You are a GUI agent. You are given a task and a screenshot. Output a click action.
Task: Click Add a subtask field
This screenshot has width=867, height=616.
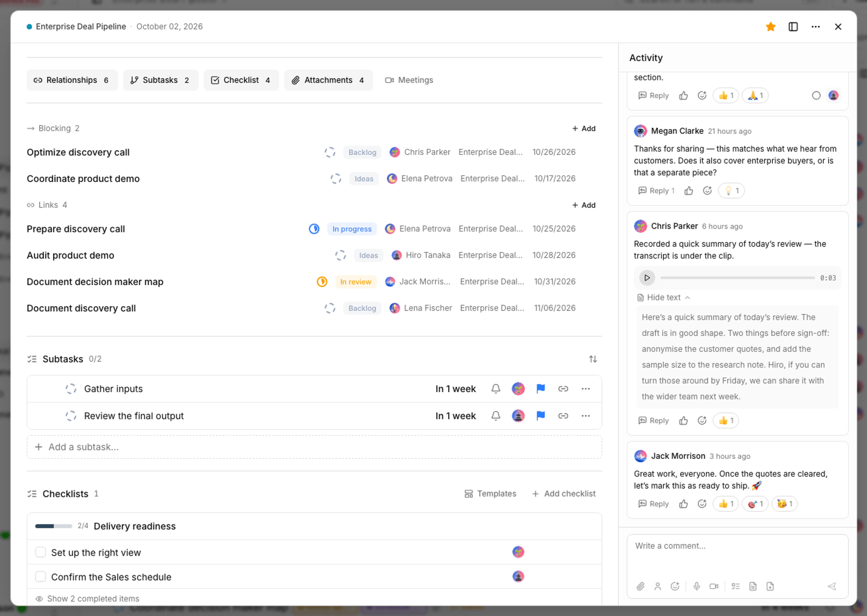click(314, 447)
